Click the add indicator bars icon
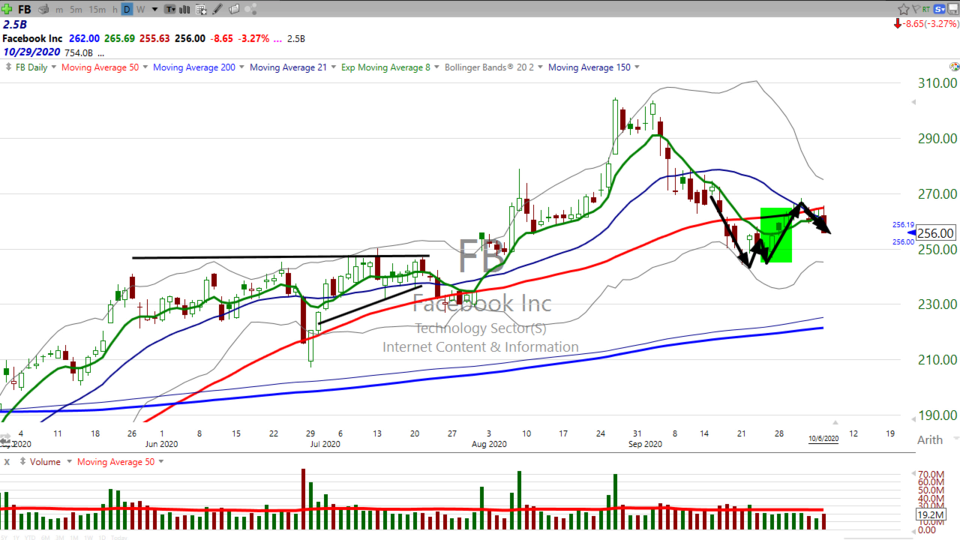This screenshot has height=540, width=960. point(184,9)
